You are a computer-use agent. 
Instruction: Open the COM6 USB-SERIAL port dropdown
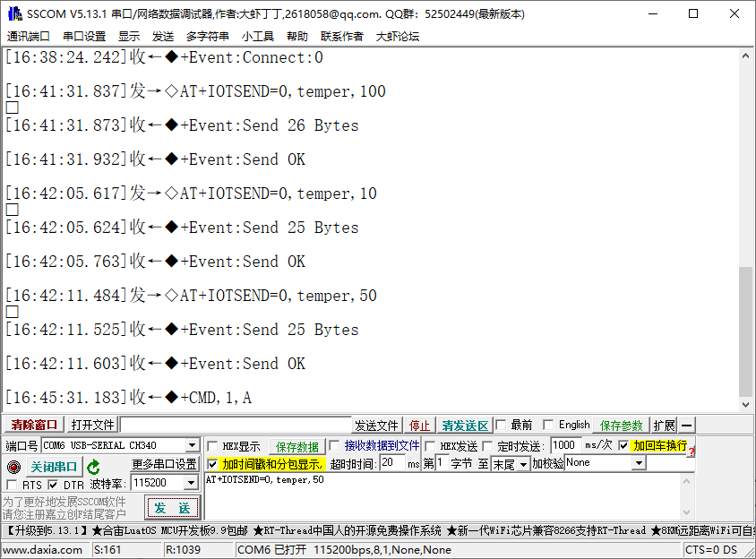click(x=193, y=445)
